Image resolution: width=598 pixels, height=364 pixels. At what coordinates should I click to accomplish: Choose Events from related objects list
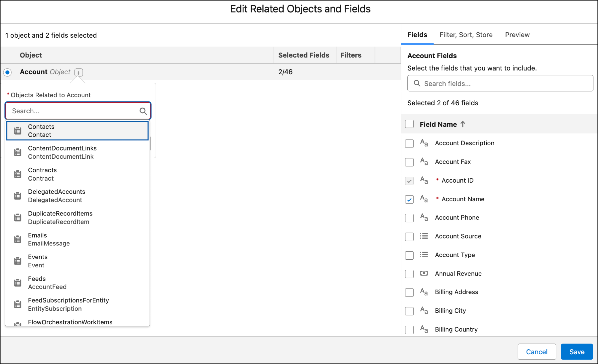77,261
